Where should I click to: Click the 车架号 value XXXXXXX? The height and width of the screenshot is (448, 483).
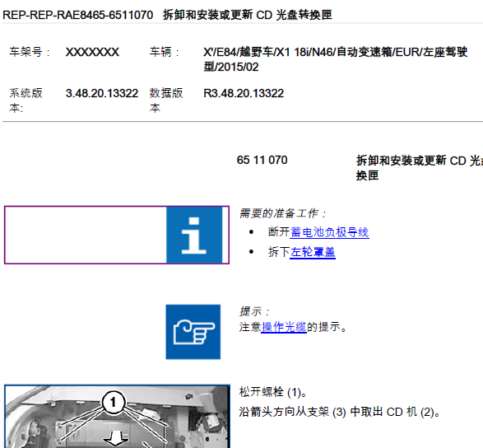(x=92, y=52)
